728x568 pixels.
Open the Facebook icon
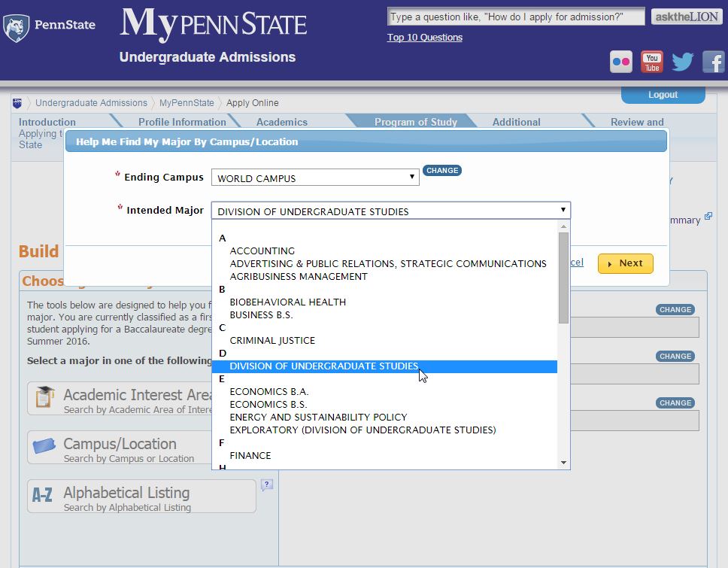click(x=713, y=62)
